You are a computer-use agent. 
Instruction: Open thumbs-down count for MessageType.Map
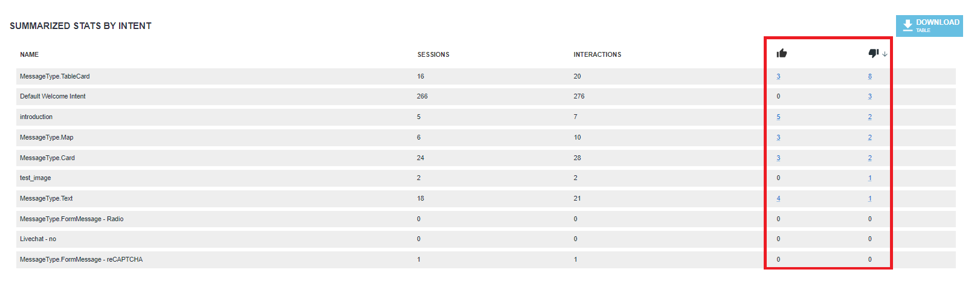pyautogui.click(x=870, y=137)
